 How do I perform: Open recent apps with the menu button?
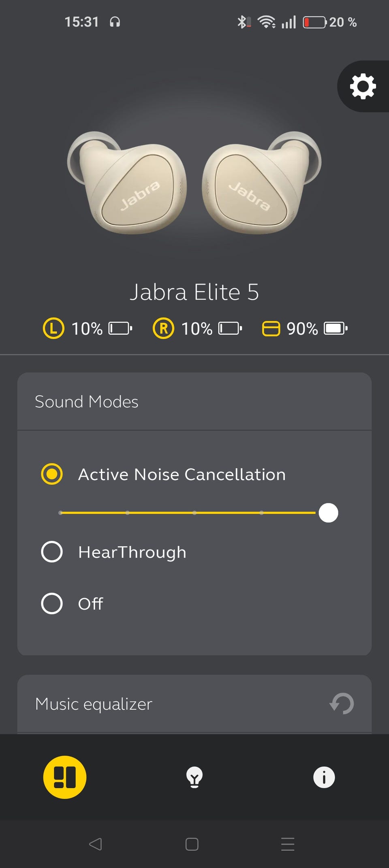tap(287, 844)
